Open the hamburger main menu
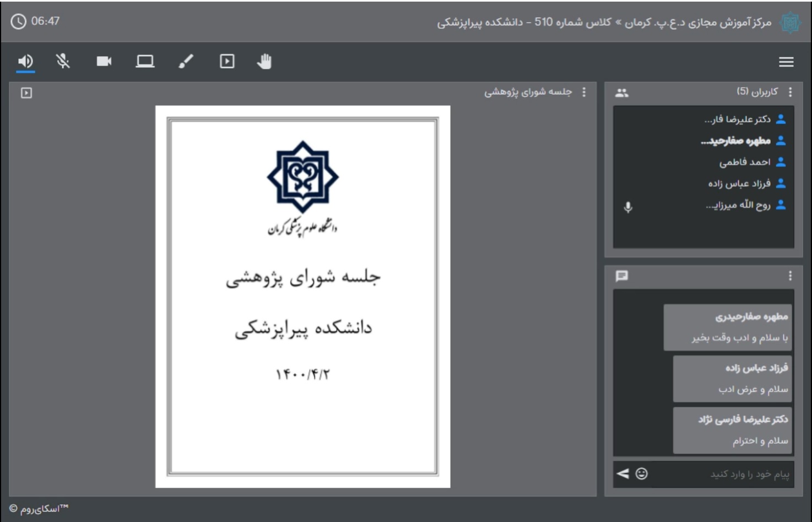812x522 pixels. (786, 62)
